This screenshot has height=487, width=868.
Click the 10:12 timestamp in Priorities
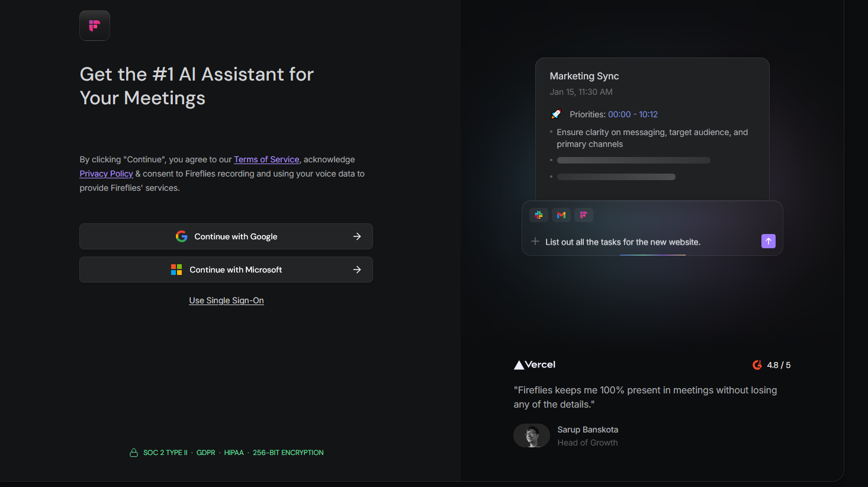(x=648, y=114)
